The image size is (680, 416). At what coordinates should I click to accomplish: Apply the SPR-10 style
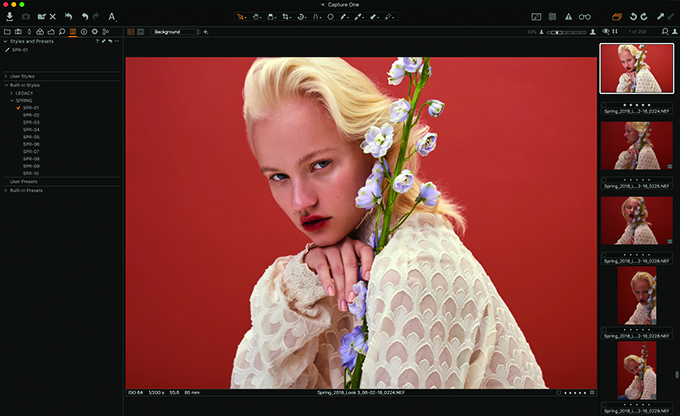31,173
